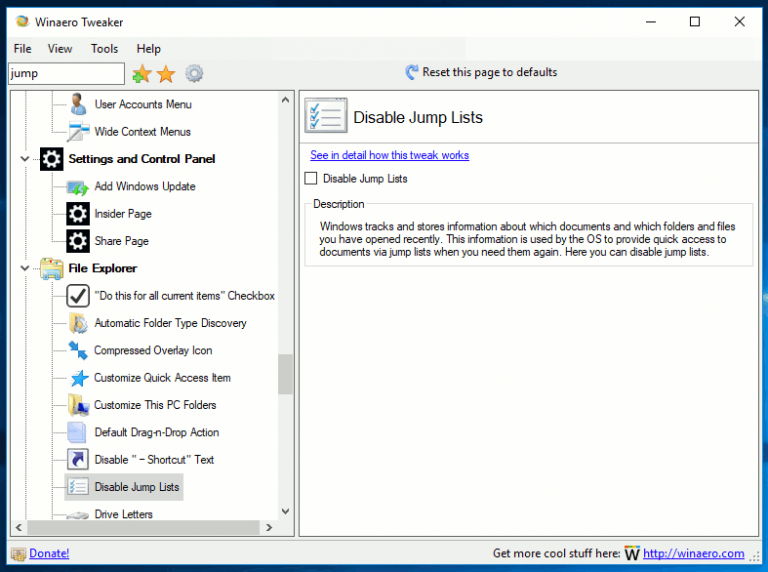768x572 pixels.
Task: Click the Default Drag-n-Drop Action icon
Action: (x=77, y=432)
